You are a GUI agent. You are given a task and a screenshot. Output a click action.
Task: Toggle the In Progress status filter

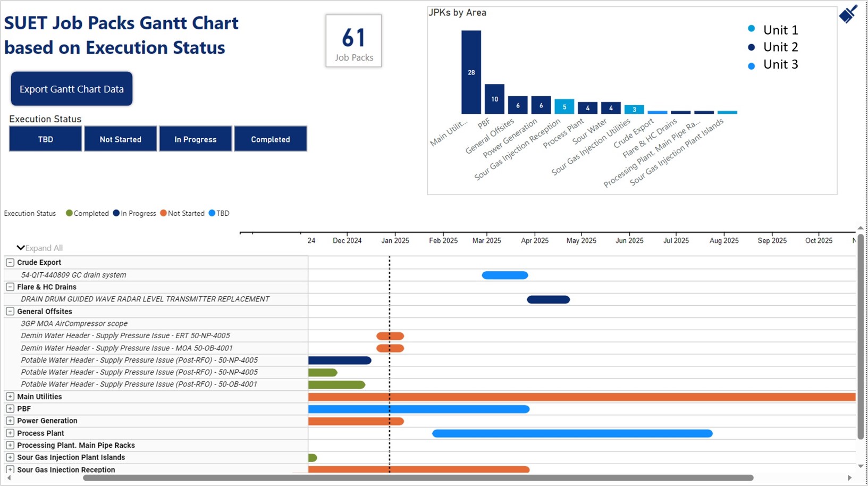[x=196, y=139]
